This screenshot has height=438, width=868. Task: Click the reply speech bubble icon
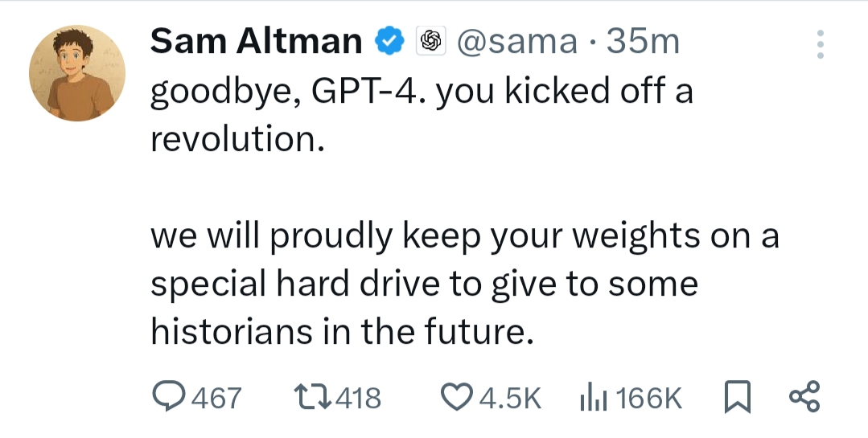coord(168,397)
